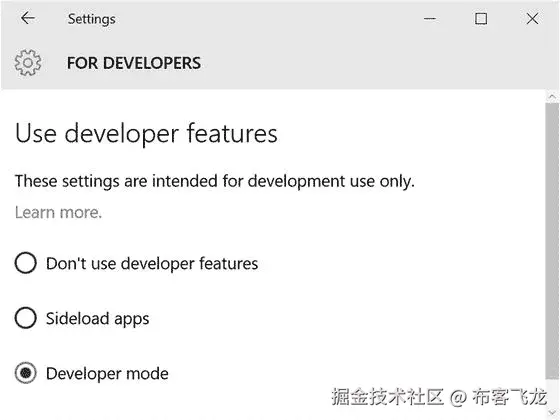Image resolution: width=560 pixels, height=420 pixels.
Task: Click the Use developer features title
Action: click(x=146, y=134)
